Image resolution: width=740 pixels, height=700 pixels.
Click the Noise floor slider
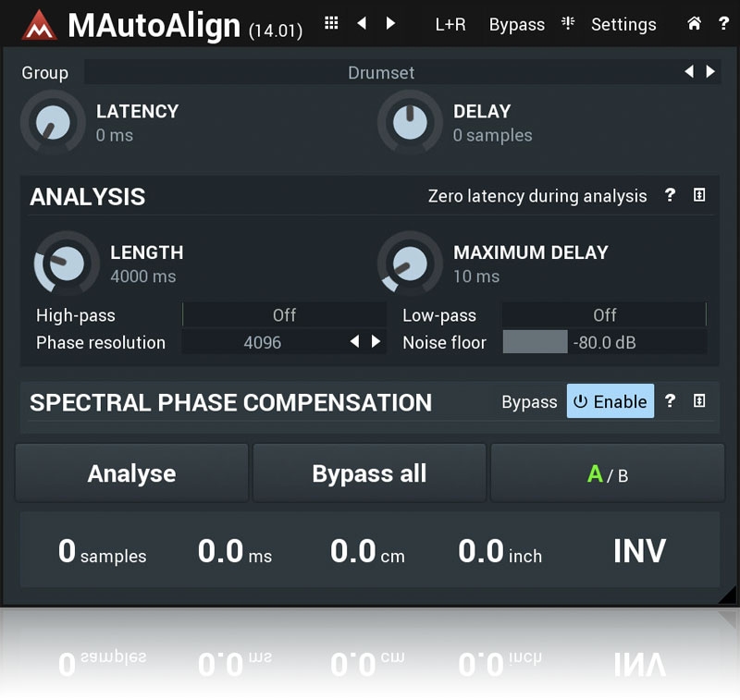604,342
